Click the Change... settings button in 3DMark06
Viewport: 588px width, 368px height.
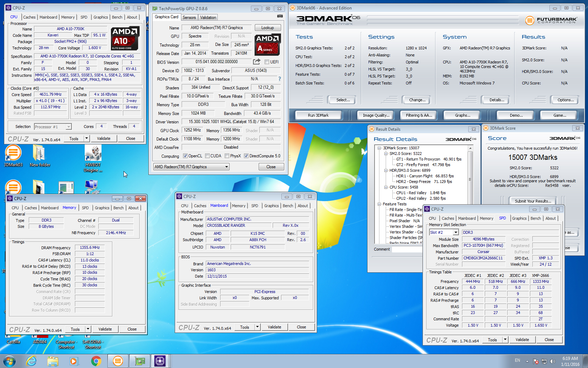coord(417,100)
